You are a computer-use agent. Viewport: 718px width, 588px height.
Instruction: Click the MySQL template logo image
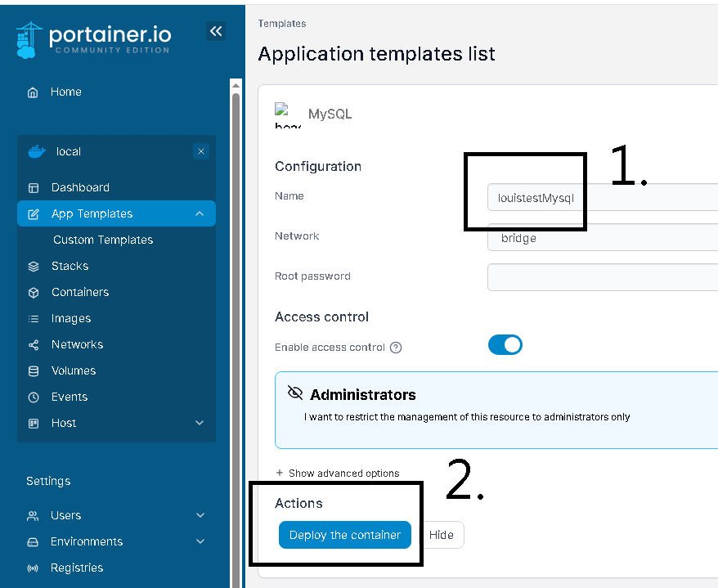288,115
